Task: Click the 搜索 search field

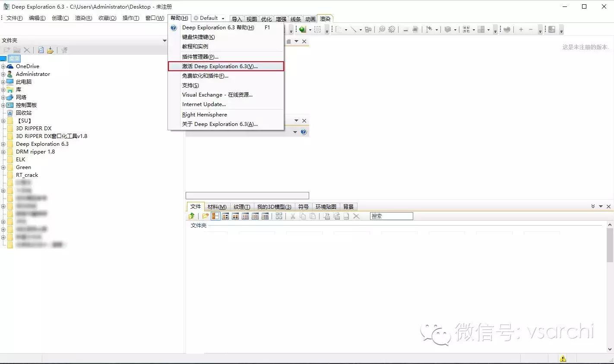Action: pyautogui.click(x=391, y=216)
